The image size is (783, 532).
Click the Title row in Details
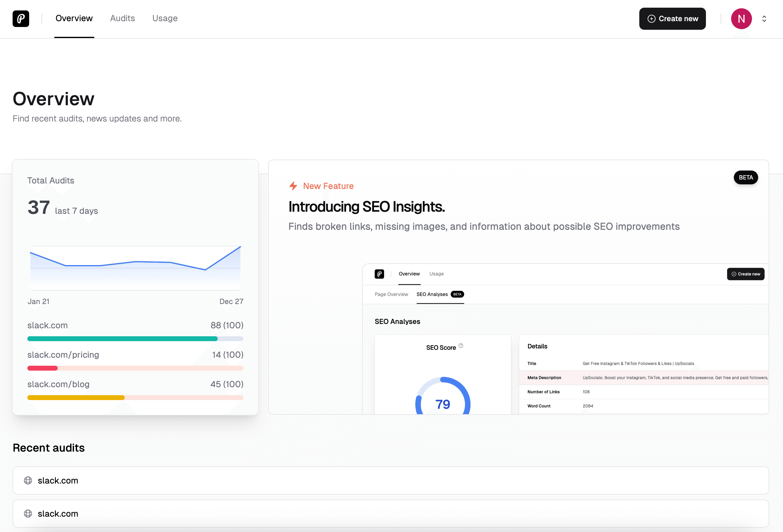(644, 364)
